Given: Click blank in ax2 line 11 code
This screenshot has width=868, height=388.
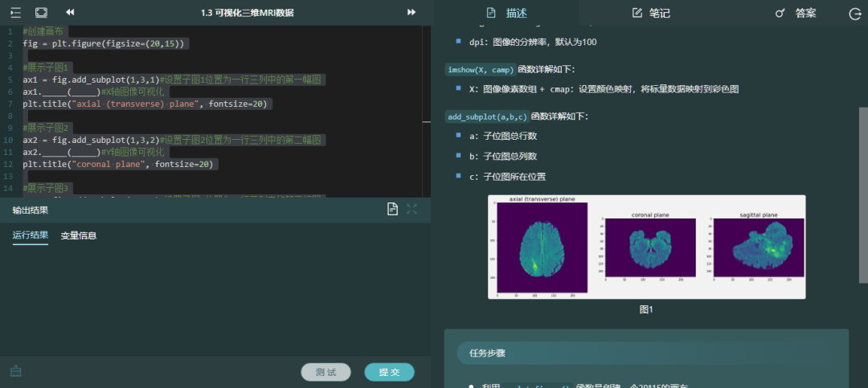Looking at the screenshot, I should pyautogui.click(x=70, y=152).
